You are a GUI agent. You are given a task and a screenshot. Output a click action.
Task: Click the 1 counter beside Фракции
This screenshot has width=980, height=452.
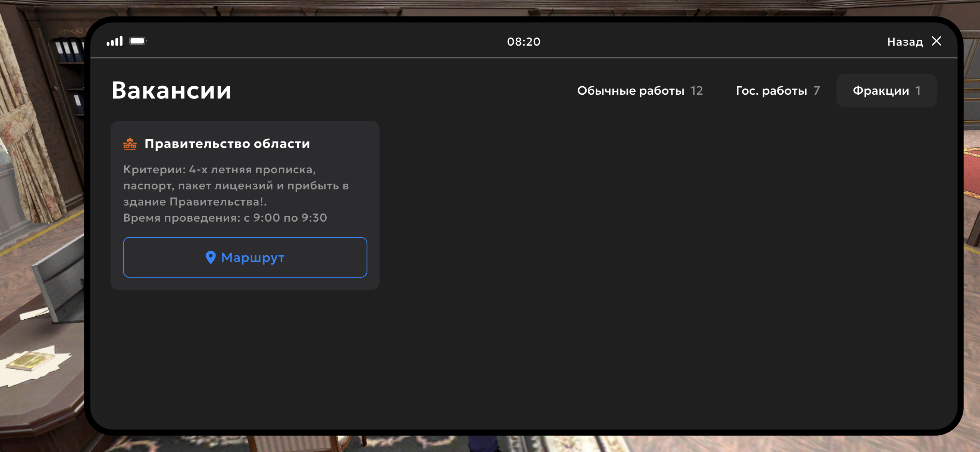(918, 91)
